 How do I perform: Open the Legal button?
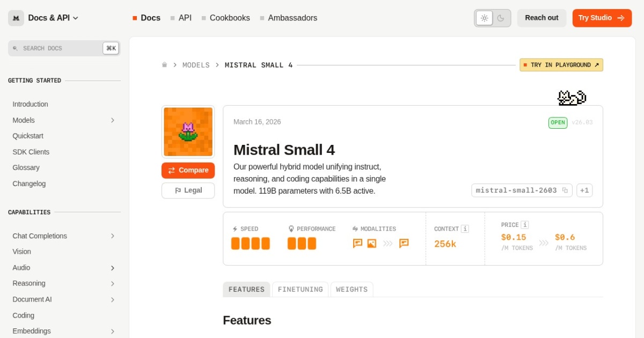188,190
